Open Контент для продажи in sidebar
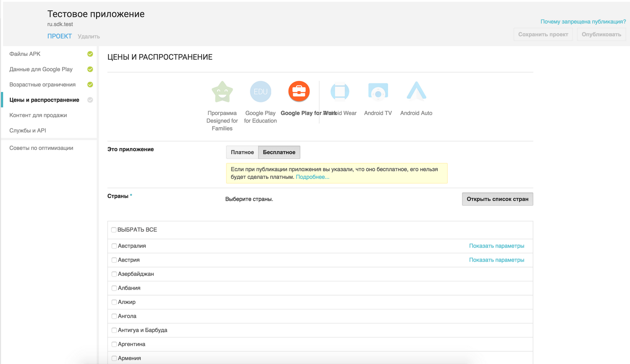The height and width of the screenshot is (364, 630). tap(38, 115)
